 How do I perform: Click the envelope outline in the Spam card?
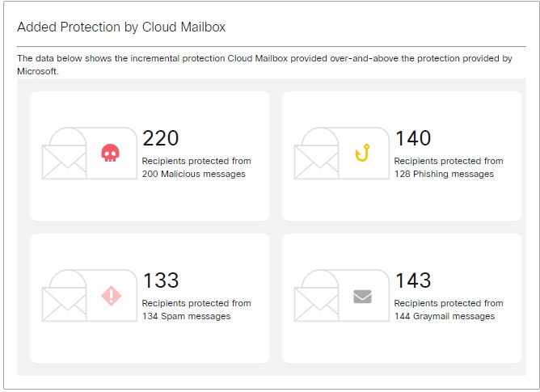pos(64,304)
